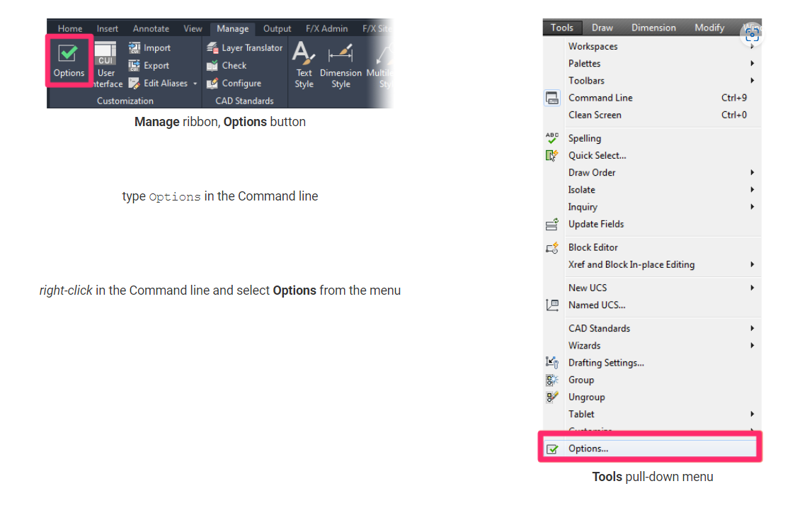Click the Customization panel title

coord(125,101)
